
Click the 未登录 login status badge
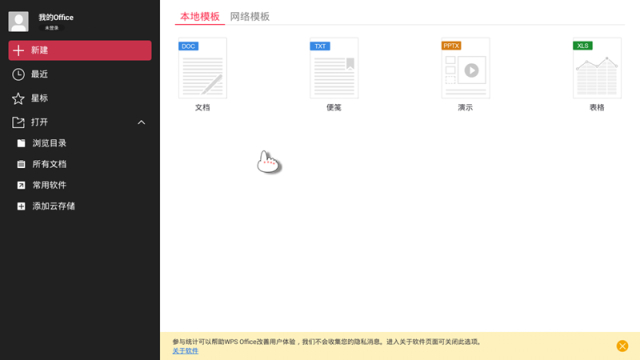pyautogui.click(x=51, y=28)
